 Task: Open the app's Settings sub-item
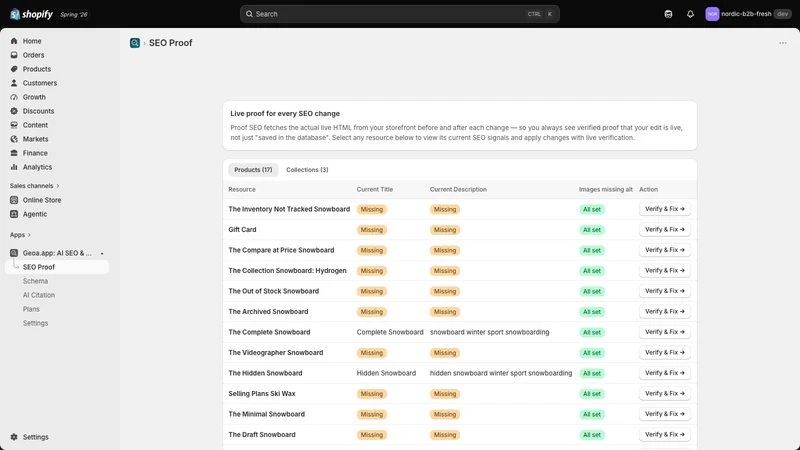pyautogui.click(x=35, y=323)
